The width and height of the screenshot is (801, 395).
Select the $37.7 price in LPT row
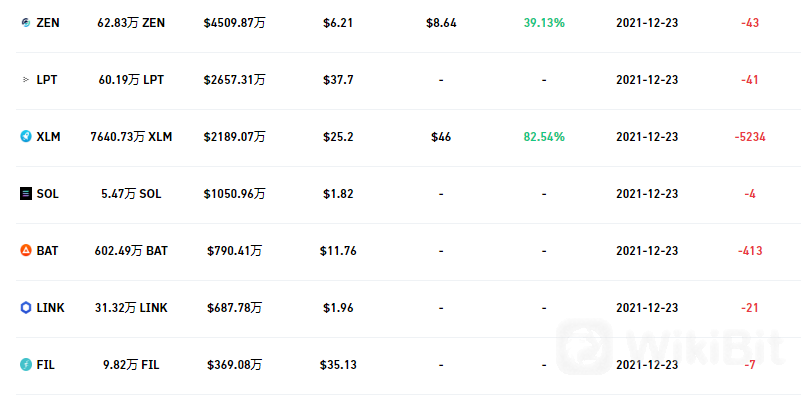pos(338,80)
